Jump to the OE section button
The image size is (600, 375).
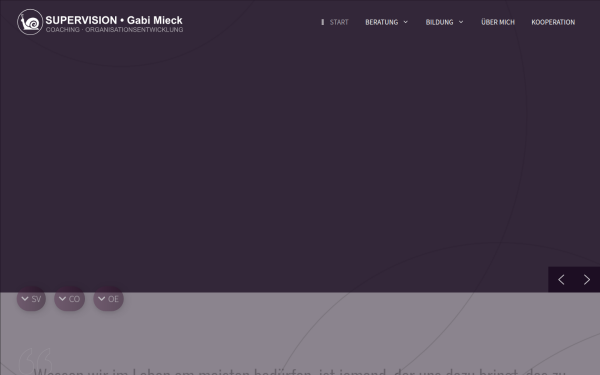(108, 298)
